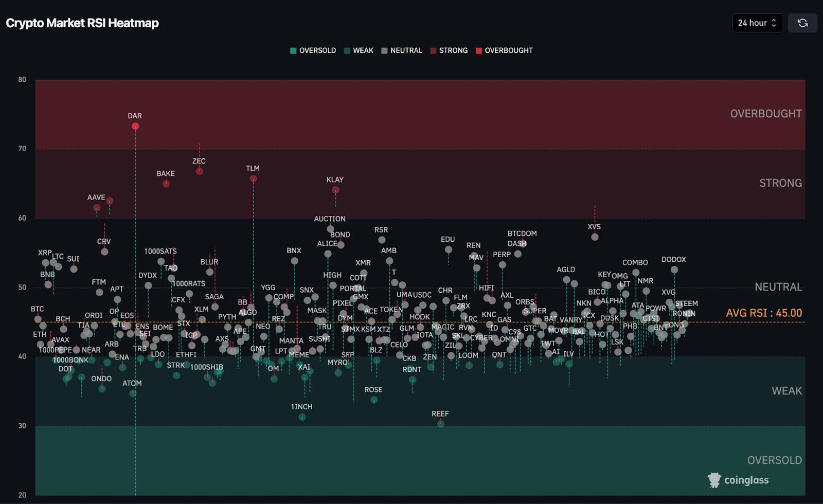Click the 60 y-axis label
Image resolution: width=823 pixels, height=504 pixels.
click(22, 218)
